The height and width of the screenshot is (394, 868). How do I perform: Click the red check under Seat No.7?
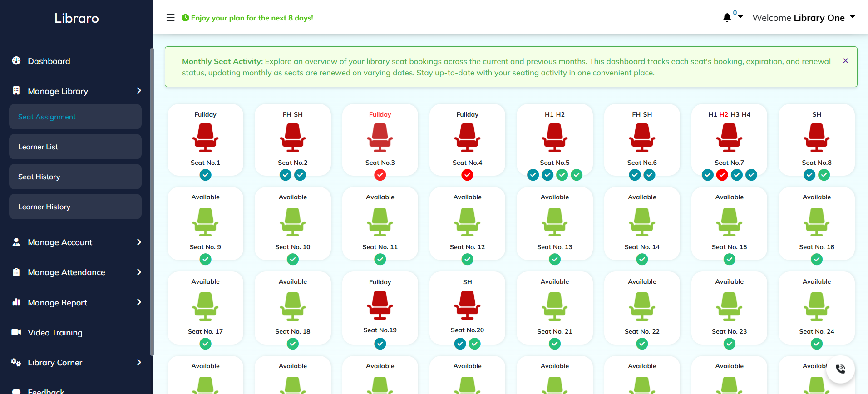coord(722,175)
